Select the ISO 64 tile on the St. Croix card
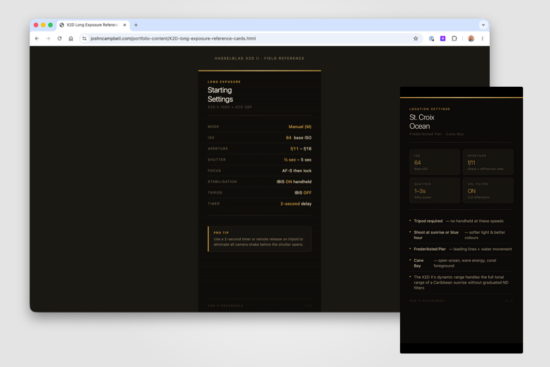Screen dimensions: 550x367 click(x=435, y=162)
